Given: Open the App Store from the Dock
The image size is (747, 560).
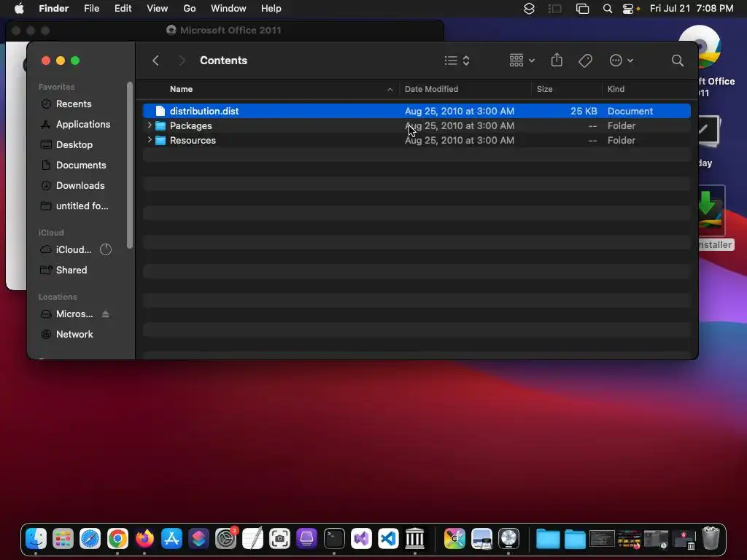Looking at the screenshot, I should tap(171, 539).
